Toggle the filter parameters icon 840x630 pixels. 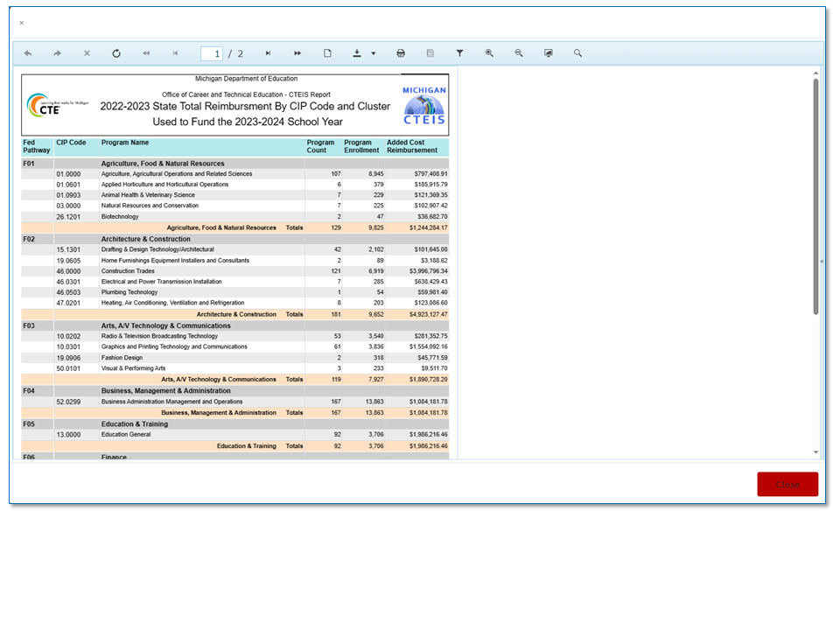point(459,53)
